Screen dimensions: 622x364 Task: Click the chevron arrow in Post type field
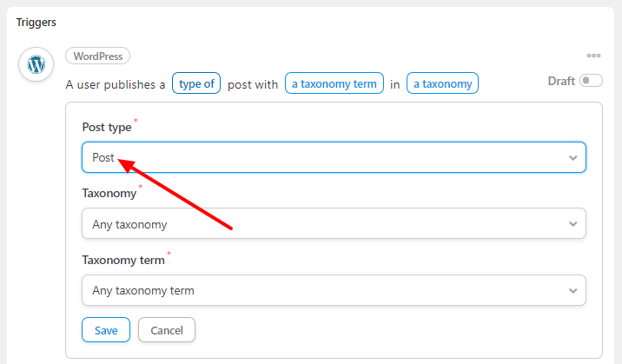572,158
